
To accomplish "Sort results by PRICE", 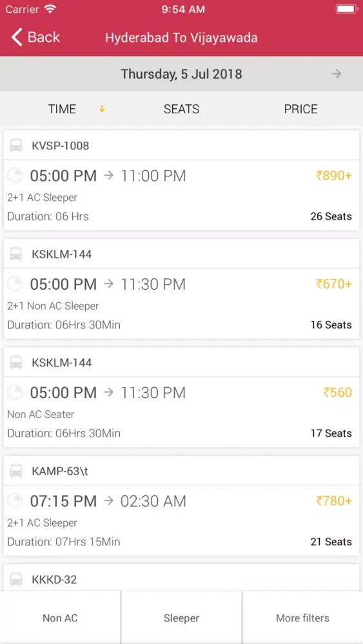I will tap(301, 109).
